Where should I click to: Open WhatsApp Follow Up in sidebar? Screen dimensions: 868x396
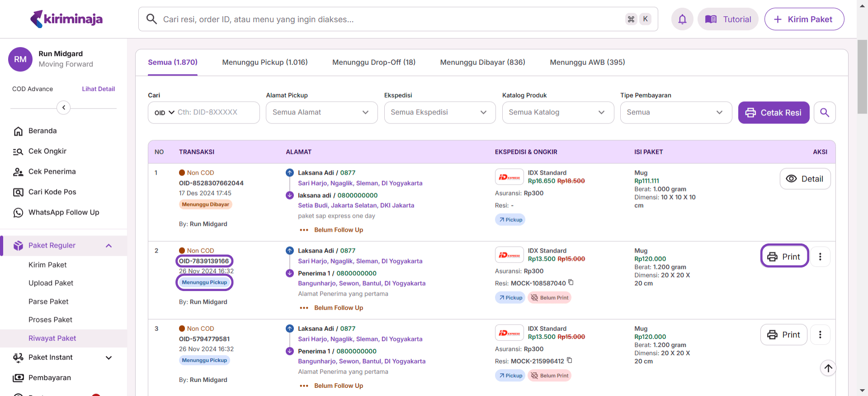[63, 212]
